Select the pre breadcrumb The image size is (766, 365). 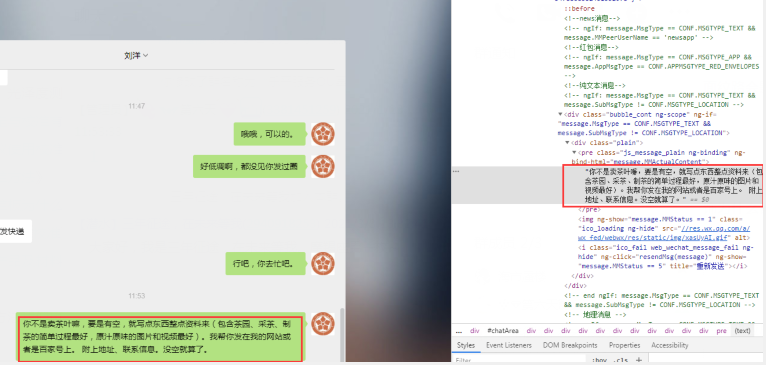[x=721, y=331]
